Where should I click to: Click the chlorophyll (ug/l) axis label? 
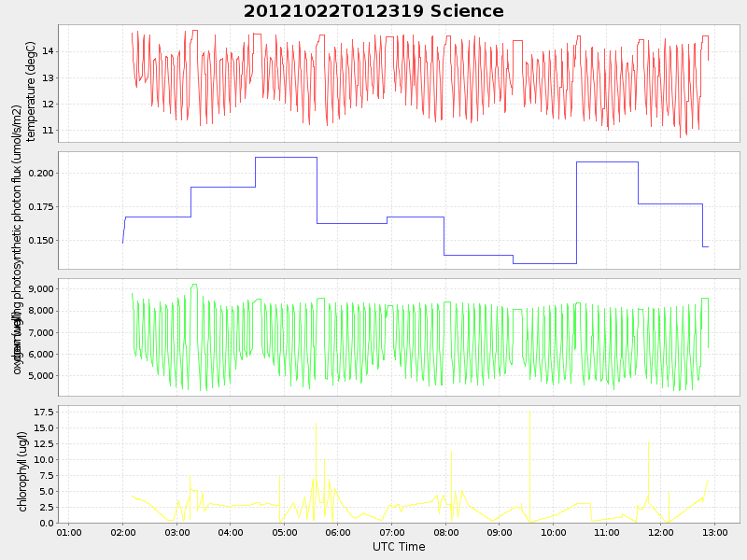point(21,472)
